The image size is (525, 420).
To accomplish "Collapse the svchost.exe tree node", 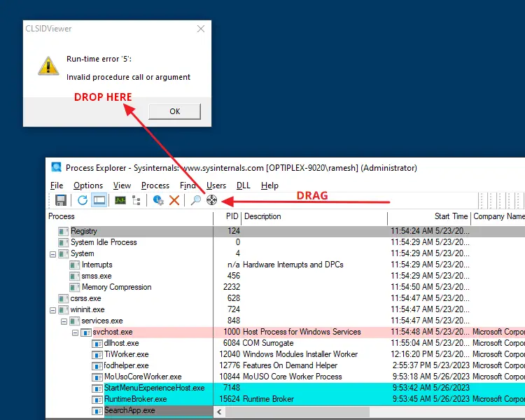I will (76, 333).
